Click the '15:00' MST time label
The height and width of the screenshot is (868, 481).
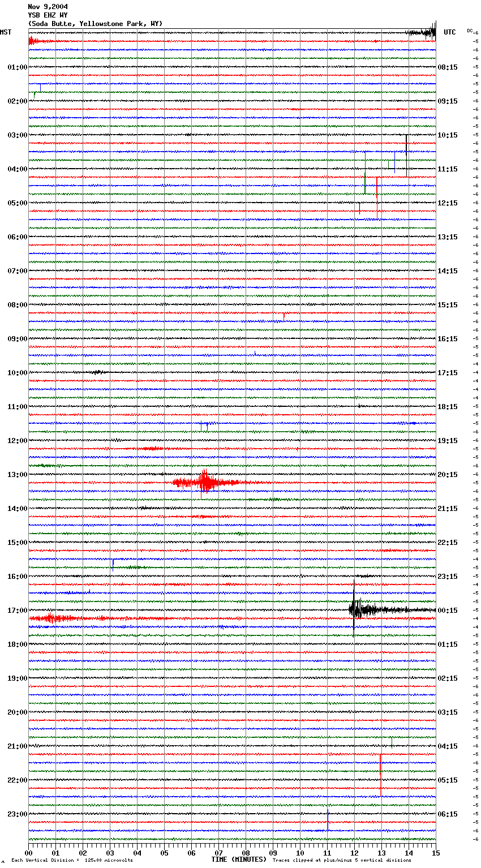(18, 543)
